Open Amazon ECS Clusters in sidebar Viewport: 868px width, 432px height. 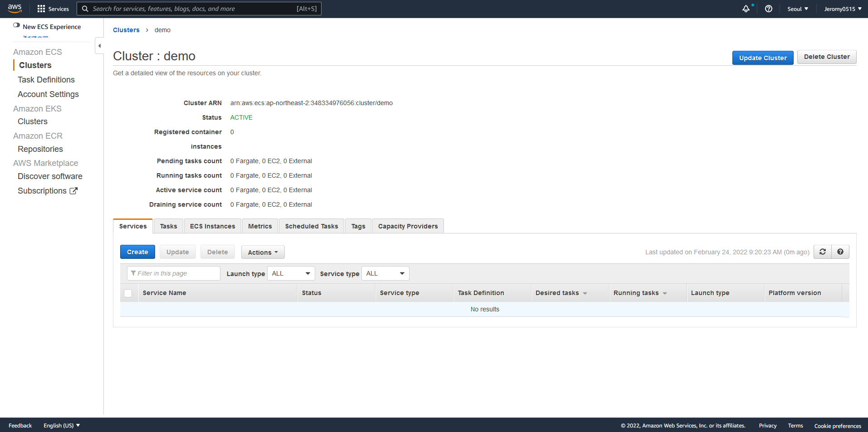(x=35, y=65)
